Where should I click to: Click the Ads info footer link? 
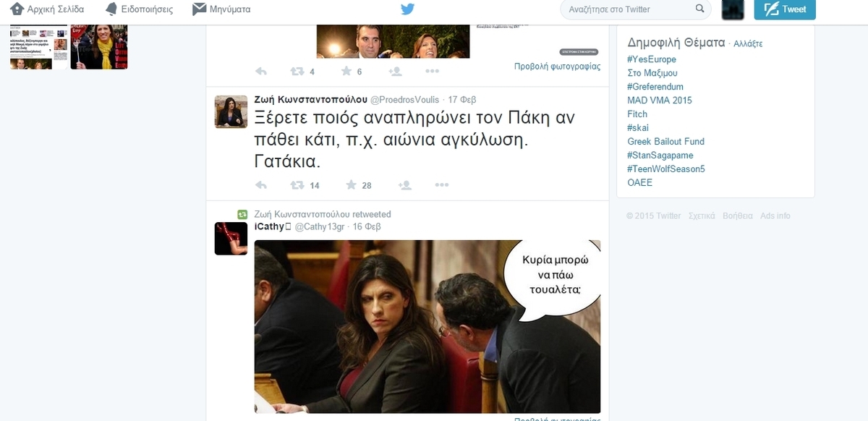pos(775,216)
